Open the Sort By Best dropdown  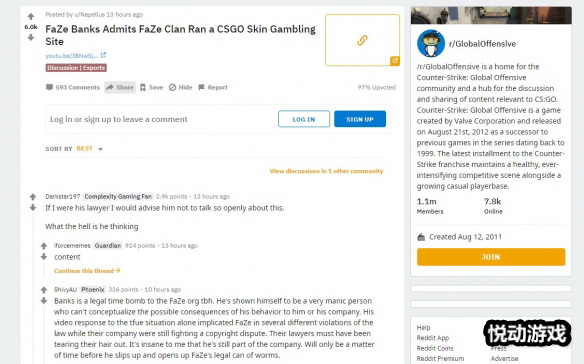(x=90, y=149)
